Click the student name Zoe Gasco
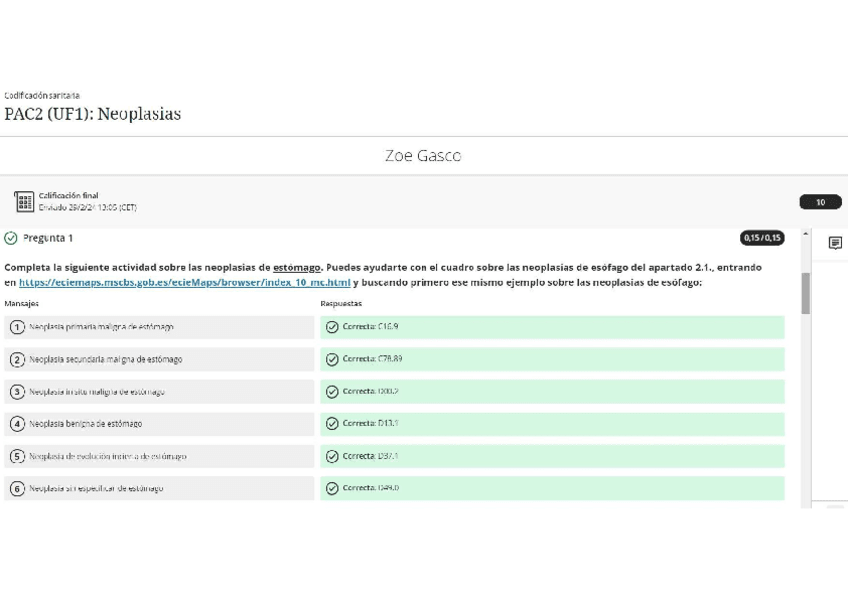 (x=423, y=156)
